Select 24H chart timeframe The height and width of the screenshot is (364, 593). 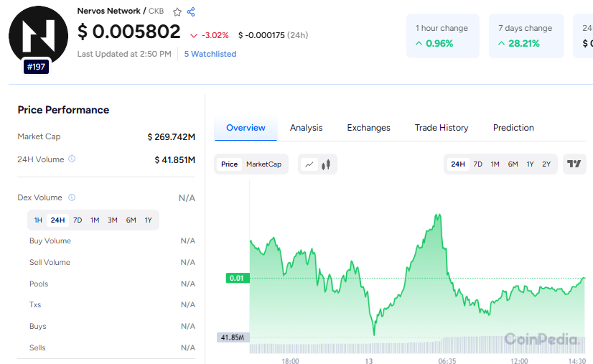[457, 164]
